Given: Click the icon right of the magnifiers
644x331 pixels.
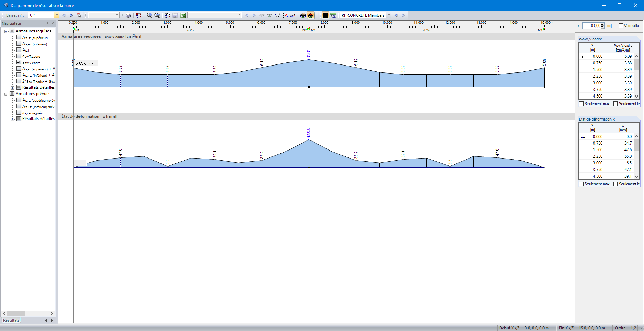Looking at the screenshot, I should click(167, 15).
